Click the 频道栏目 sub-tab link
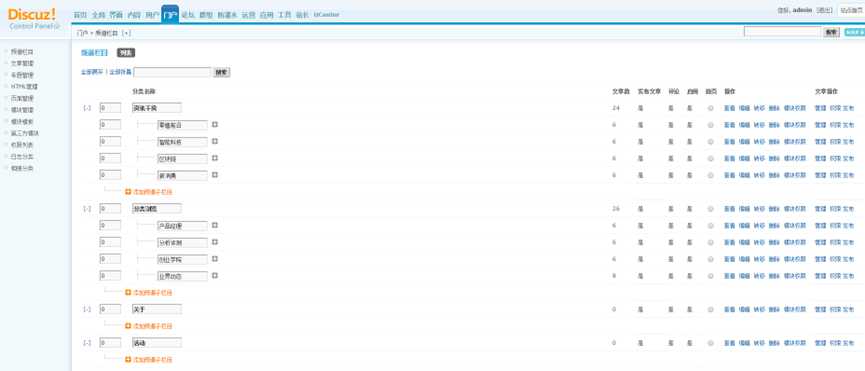Screen dimensions: 865x371 tap(94, 53)
